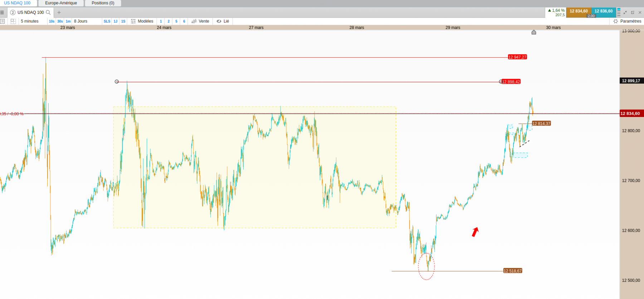The width and height of the screenshot is (644, 299).
Task: Select the 12 518,67 support line label
Action: 513,271
